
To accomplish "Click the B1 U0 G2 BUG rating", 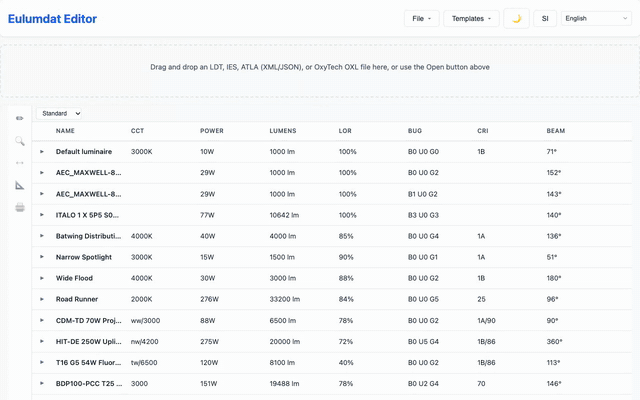I will (422, 194).
